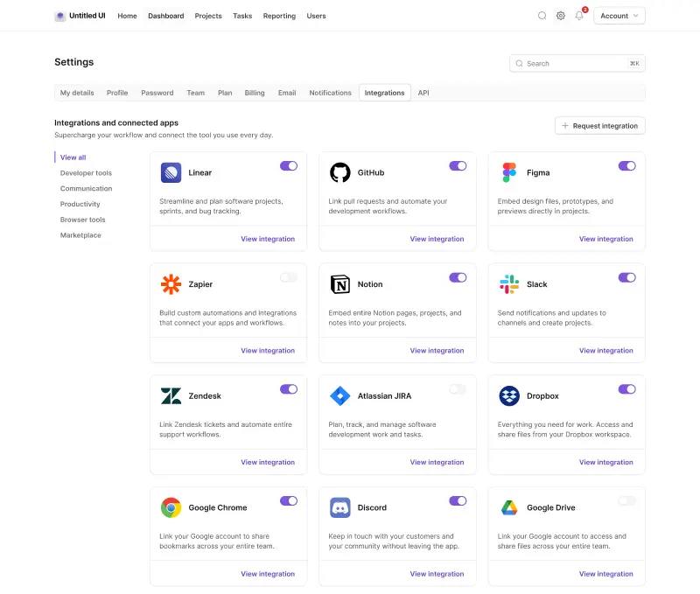Switch off the Google Chrome toggle

tap(289, 500)
